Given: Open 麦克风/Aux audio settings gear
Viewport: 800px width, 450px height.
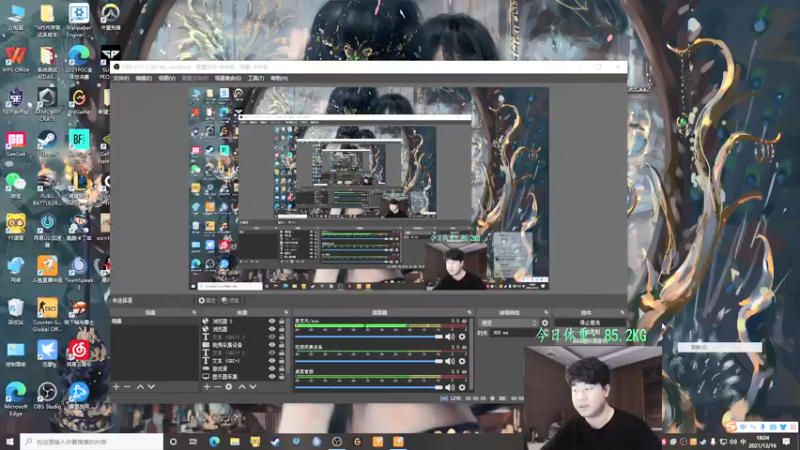Looking at the screenshot, I should (x=462, y=337).
